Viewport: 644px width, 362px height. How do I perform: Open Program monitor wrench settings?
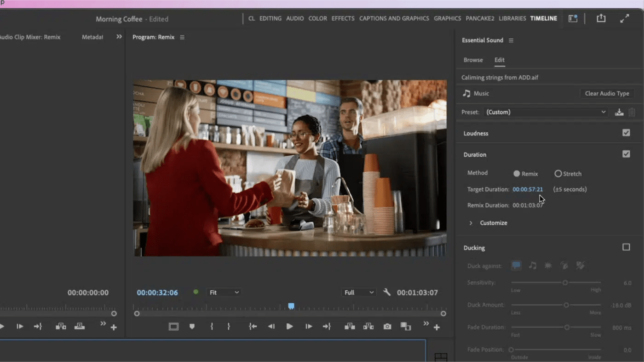[x=387, y=292]
